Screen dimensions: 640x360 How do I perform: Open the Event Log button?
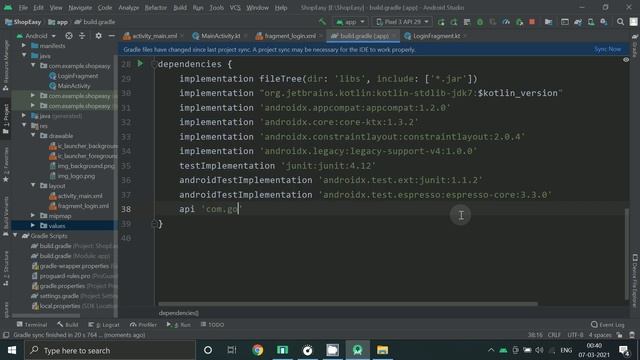(608, 324)
